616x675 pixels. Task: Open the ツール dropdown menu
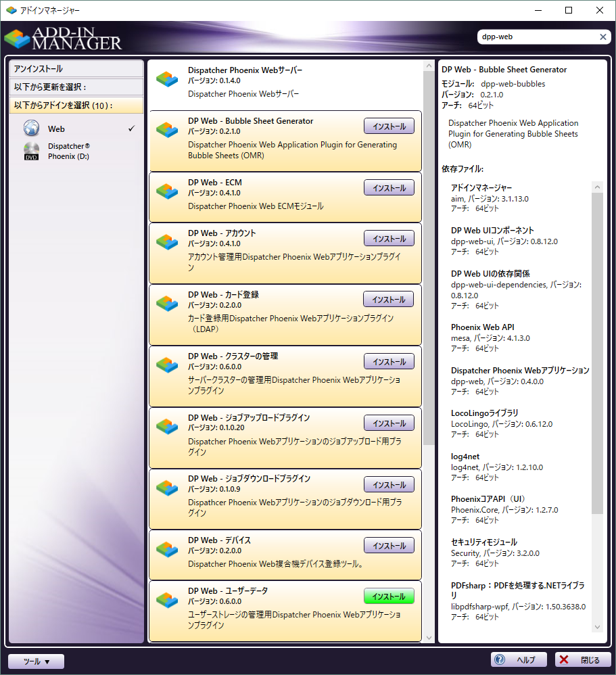pyautogui.click(x=36, y=661)
